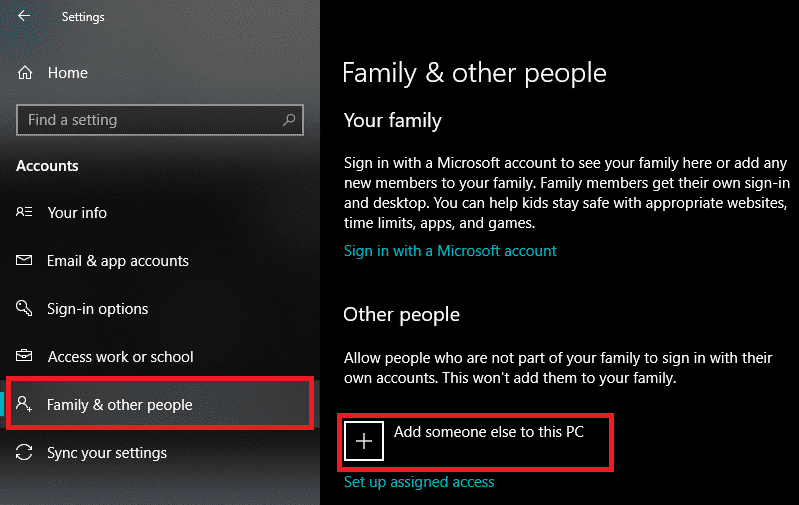The width and height of the screenshot is (799, 505).
Task: Click the search magnifier icon
Action: point(289,120)
